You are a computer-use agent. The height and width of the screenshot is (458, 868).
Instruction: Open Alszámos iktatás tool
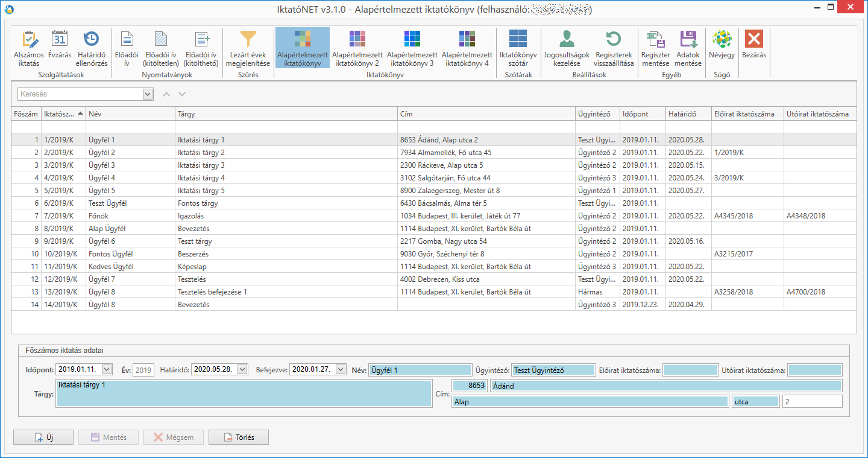[29, 48]
